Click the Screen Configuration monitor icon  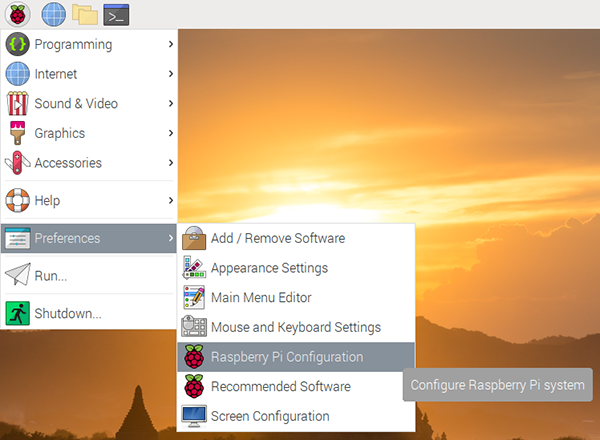[194, 416]
